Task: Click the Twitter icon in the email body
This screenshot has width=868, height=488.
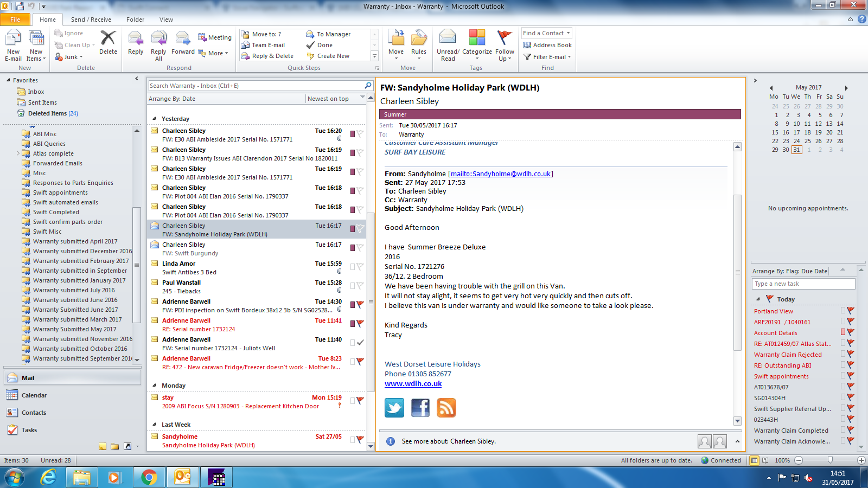Action: point(394,407)
